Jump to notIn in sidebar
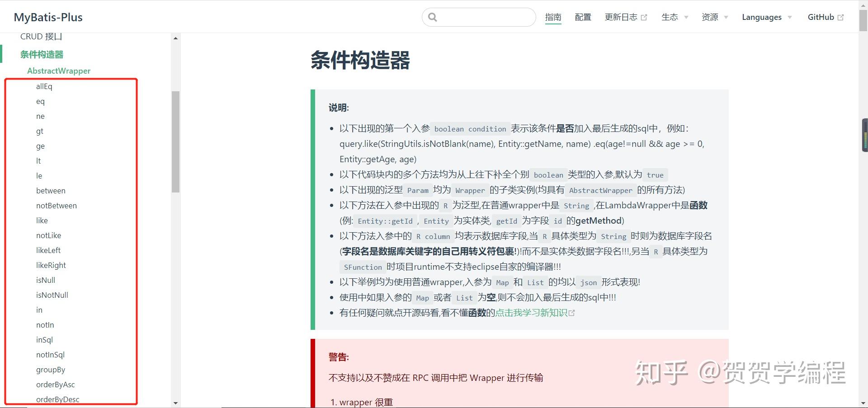868x408 pixels. coord(45,325)
